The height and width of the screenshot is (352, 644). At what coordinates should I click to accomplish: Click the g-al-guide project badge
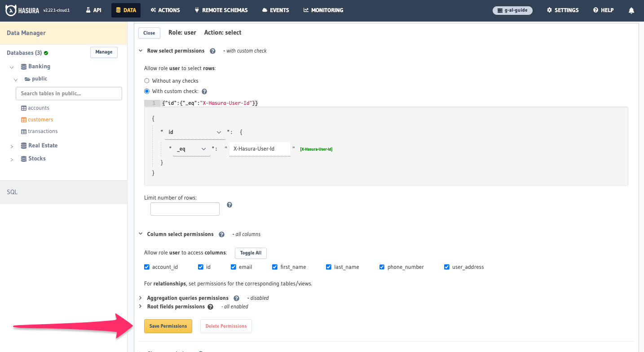click(512, 10)
